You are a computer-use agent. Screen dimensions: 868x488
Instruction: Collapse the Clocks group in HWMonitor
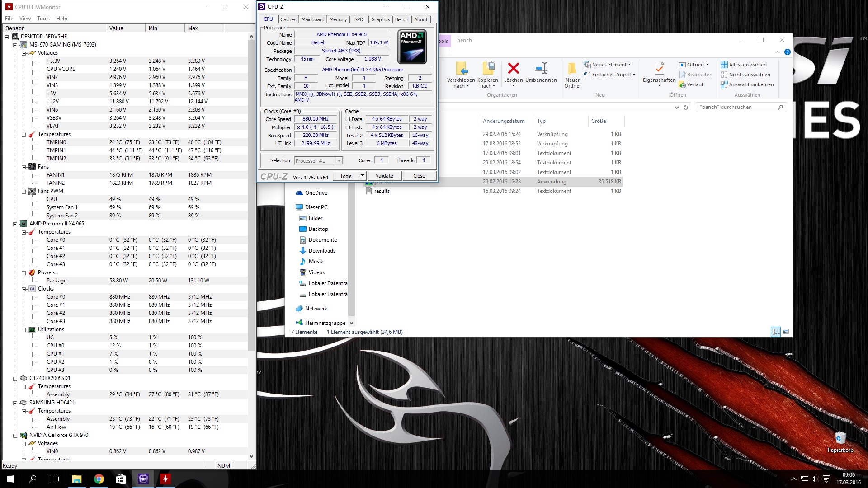pos(24,289)
